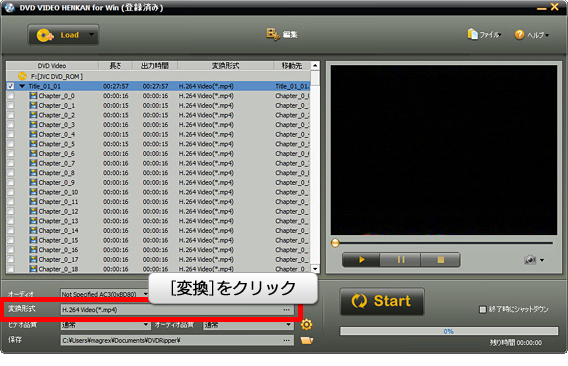Click the Load disc button

click(57, 35)
